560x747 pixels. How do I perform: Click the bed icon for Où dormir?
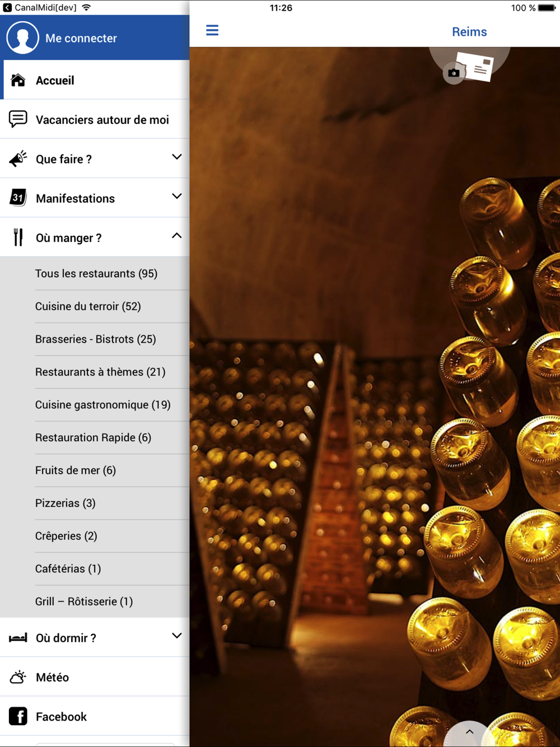pyautogui.click(x=18, y=638)
